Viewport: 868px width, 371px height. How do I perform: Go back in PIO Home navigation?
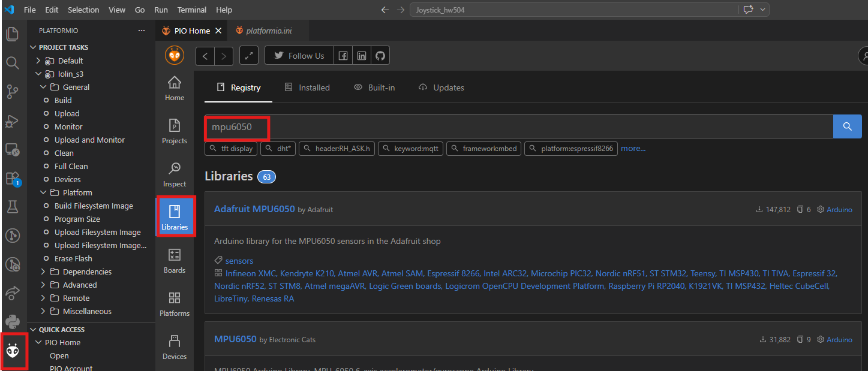click(x=205, y=56)
